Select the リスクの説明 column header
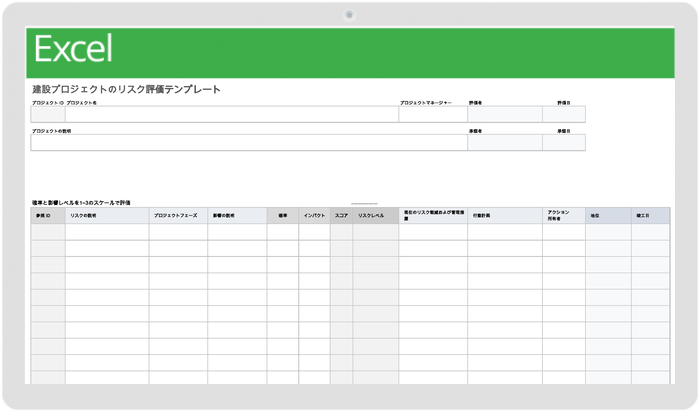 (x=107, y=216)
